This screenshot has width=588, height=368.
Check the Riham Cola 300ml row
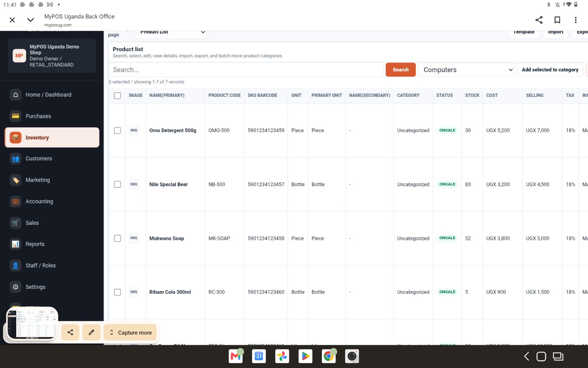click(x=117, y=292)
